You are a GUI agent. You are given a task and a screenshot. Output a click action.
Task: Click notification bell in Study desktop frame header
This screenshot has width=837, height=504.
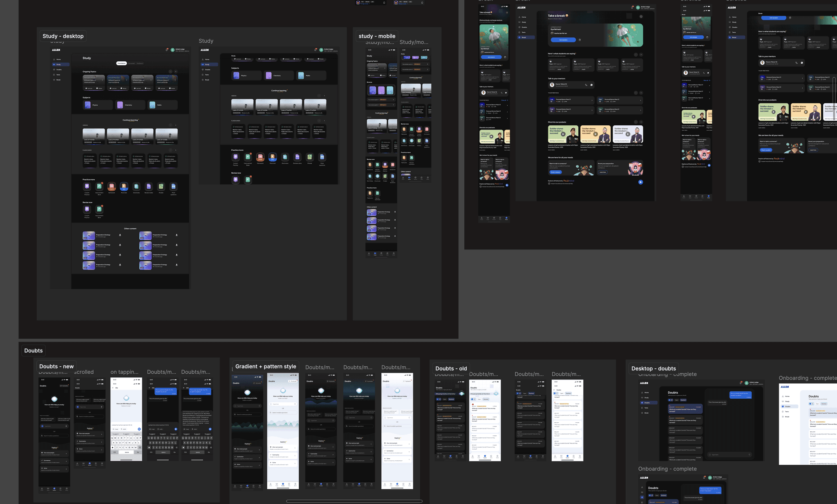pos(167,50)
